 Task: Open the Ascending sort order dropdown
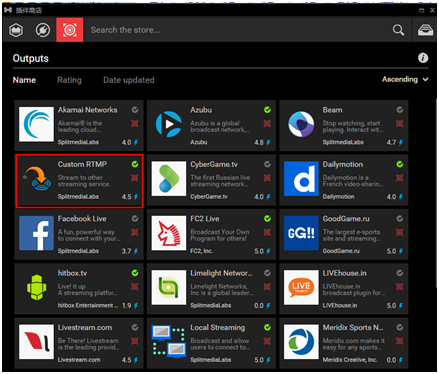click(405, 79)
